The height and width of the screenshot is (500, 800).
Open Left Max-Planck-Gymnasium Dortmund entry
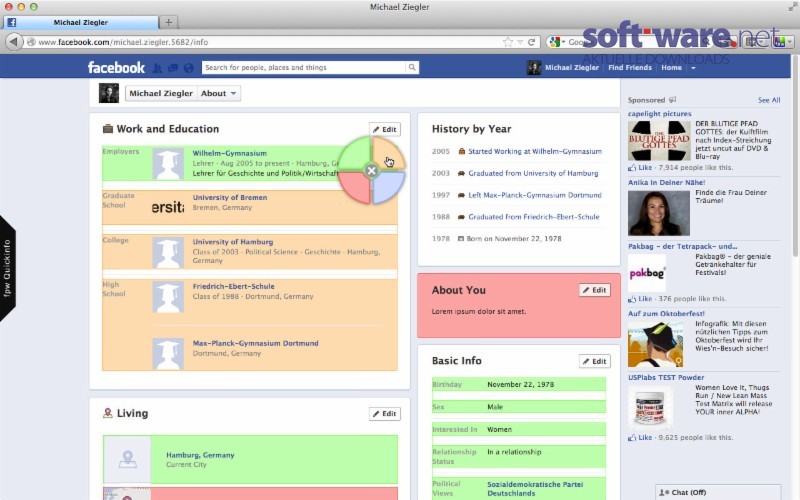pyautogui.click(x=535, y=195)
